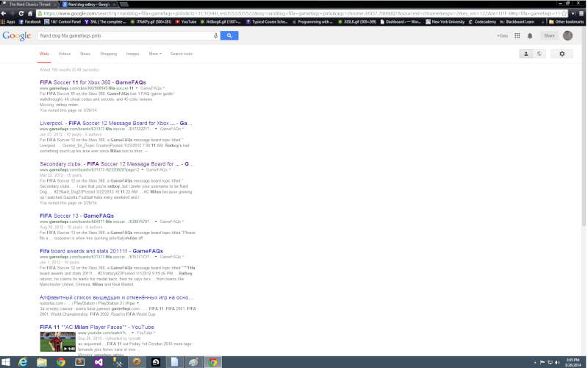
Task: Select the Web search tab
Action: tap(44, 54)
